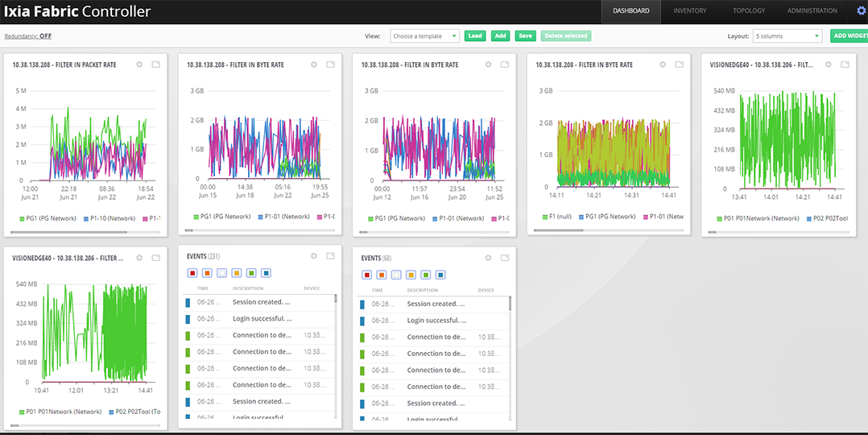Open the Redundancy: OFF link
Image resolution: width=868 pixels, height=435 pixels.
[28, 36]
